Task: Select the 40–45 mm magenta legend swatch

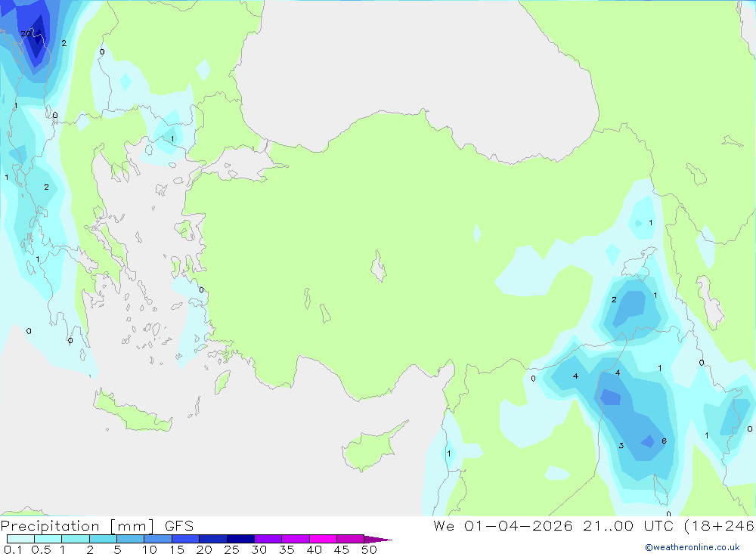Action: click(x=323, y=539)
